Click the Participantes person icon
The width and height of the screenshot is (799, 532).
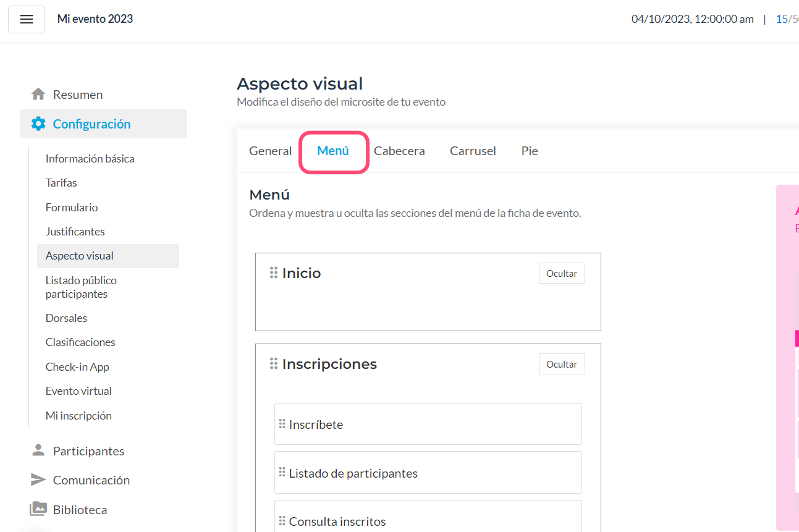pyautogui.click(x=38, y=450)
